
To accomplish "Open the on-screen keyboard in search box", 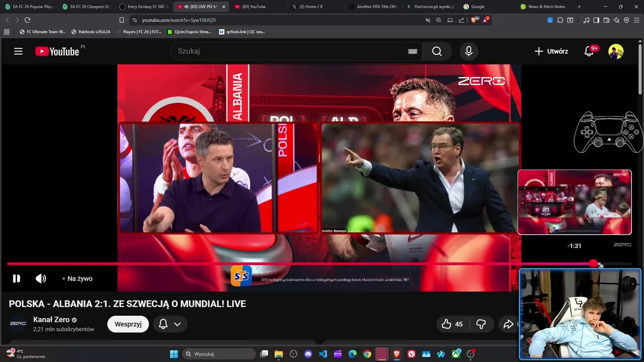I will (413, 51).
